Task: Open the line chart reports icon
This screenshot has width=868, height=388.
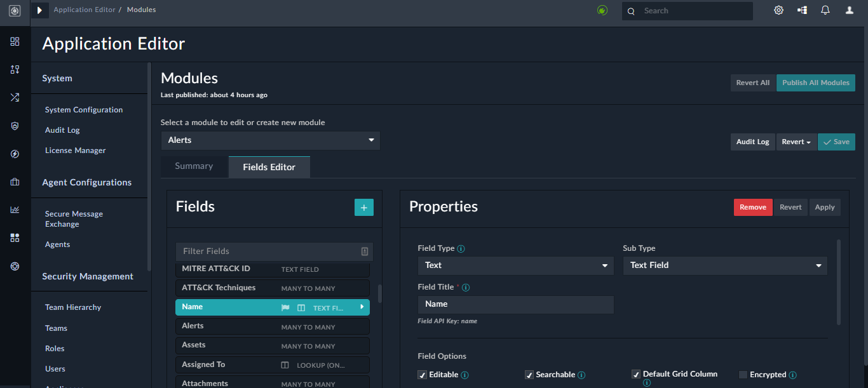Action: (x=15, y=210)
